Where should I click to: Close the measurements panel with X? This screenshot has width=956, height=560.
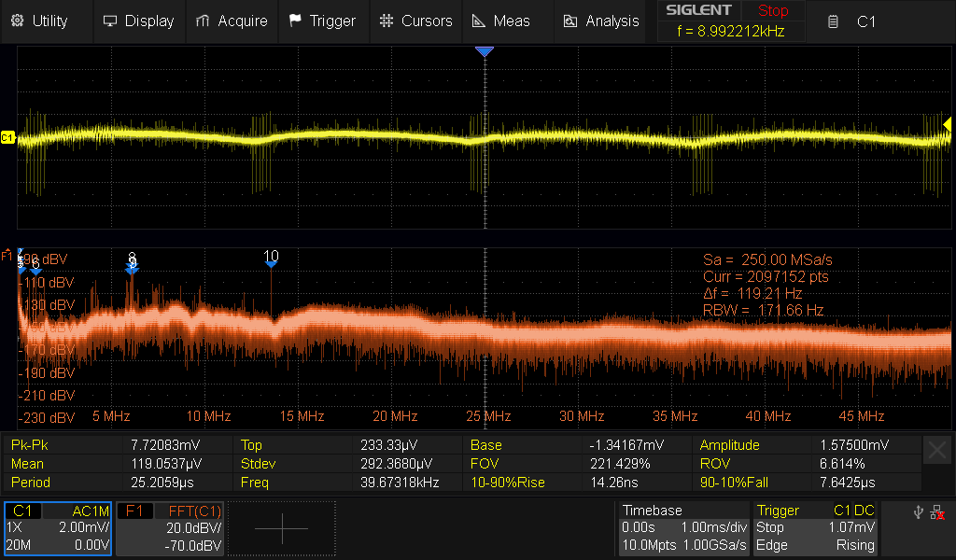(937, 451)
